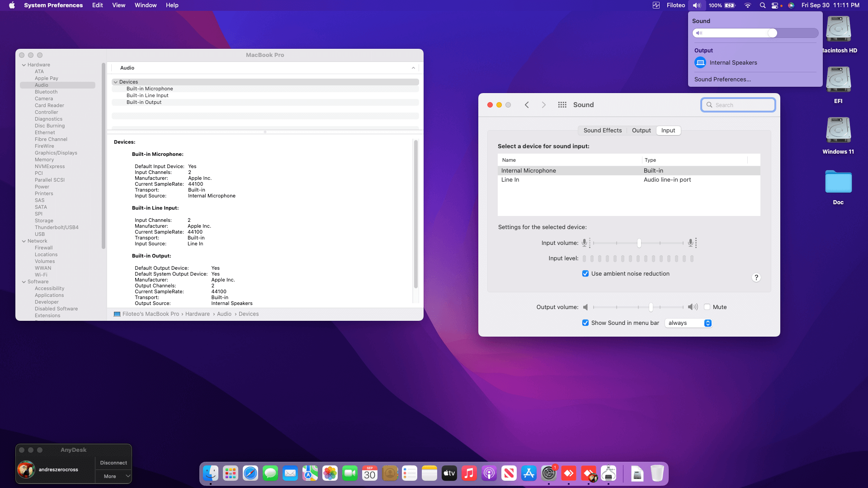Click the Wi-Fi icon in menu bar

click(x=748, y=5)
